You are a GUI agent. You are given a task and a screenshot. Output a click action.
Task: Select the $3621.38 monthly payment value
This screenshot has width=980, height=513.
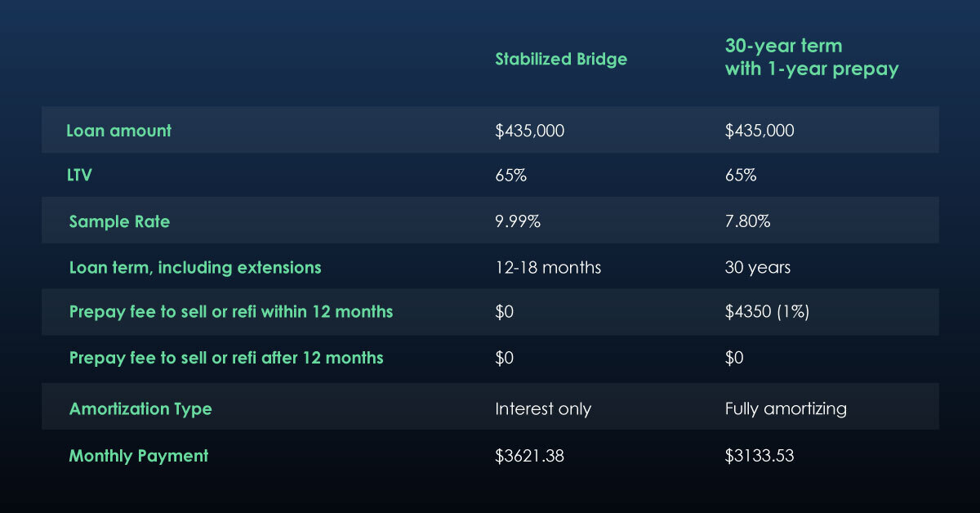click(529, 456)
